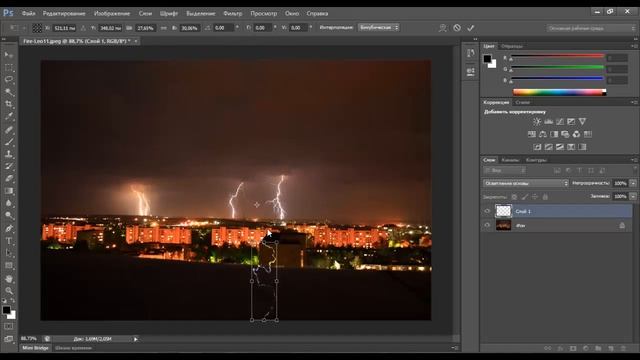The width and height of the screenshot is (640, 360).
Task: Add an Exposure adjustment
Action: click(x=571, y=121)
